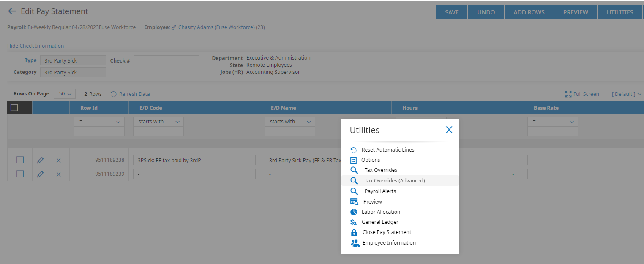Click the Refresh Data icon

click(x=113, y=94)
